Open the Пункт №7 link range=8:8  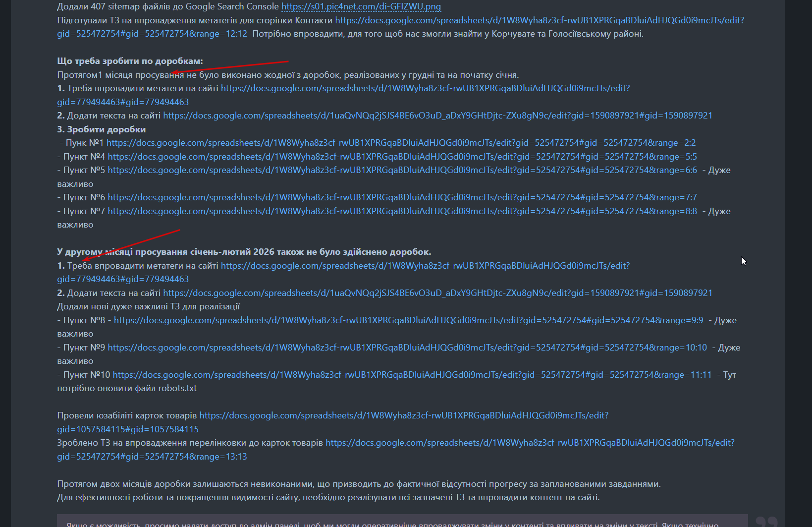point(402,211)
